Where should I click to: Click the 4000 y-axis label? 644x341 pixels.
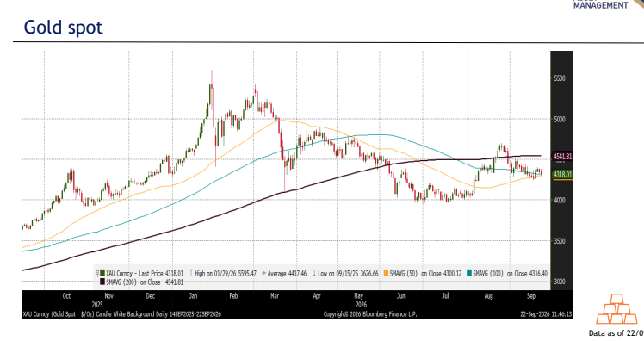coord(560,201)
